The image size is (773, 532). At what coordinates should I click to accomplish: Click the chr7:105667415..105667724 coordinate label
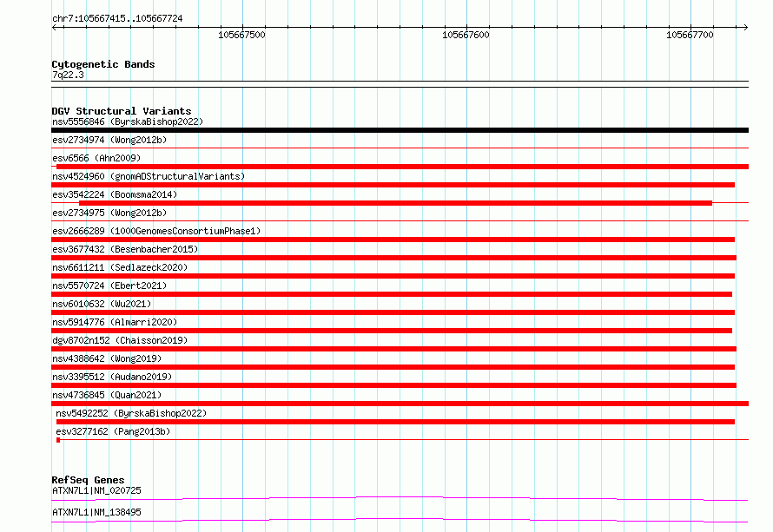point(117,18)
